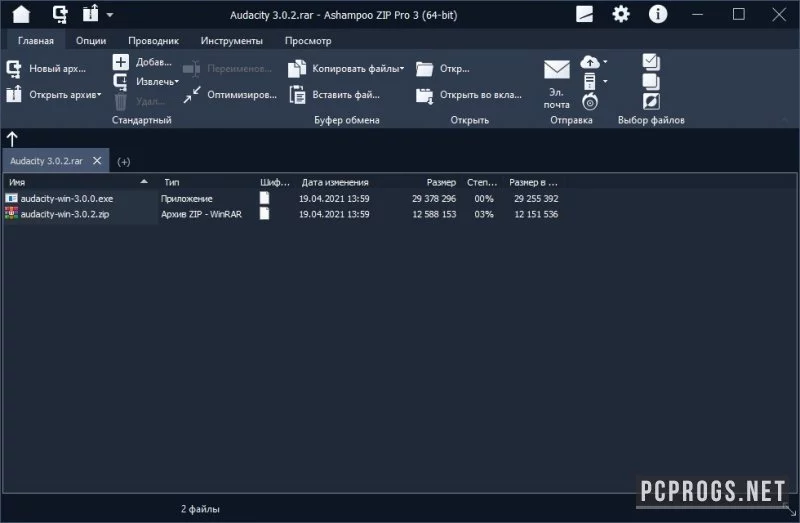The image size is (800, 523).
Task: Click the Копировать файлы icon
Action: pyautogui.click(x=297, y=69)
